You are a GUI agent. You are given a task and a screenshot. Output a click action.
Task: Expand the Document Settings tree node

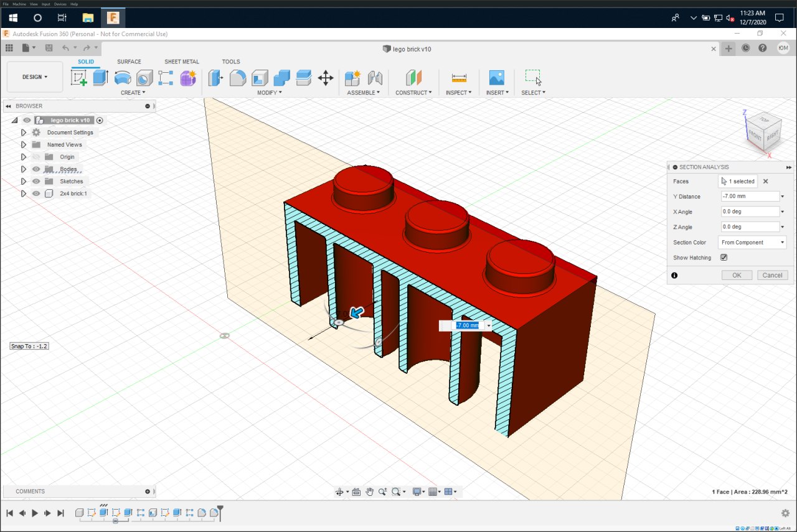click(x=24, y=133)
